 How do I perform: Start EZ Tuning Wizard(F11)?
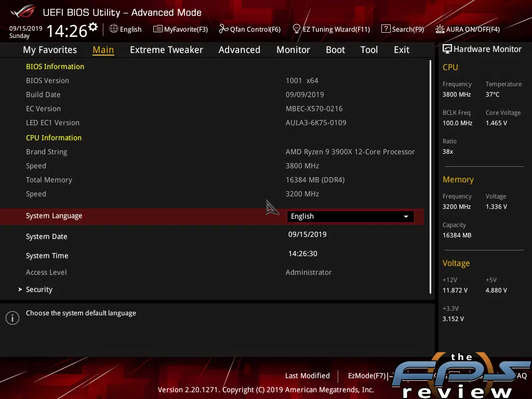point(336,29)
